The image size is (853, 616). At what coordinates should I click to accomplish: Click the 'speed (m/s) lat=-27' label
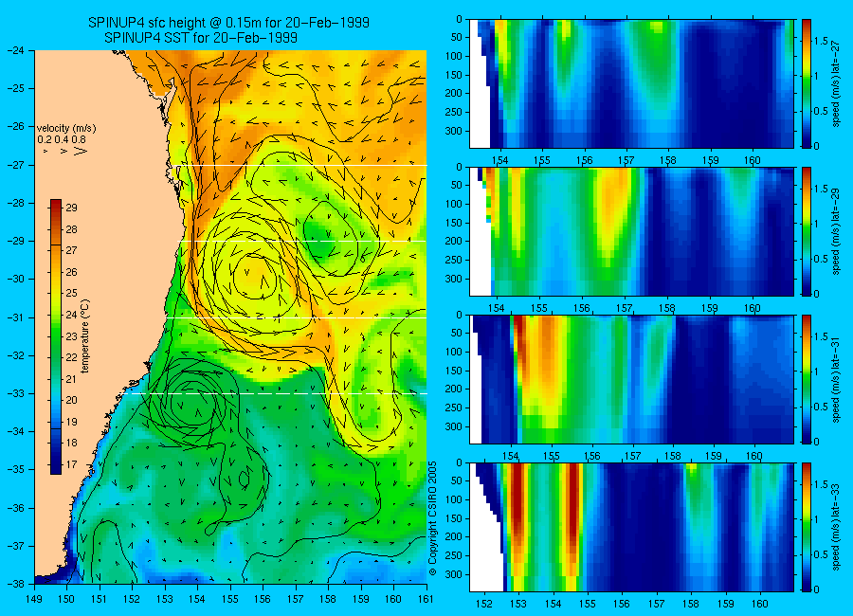[837, 83]
